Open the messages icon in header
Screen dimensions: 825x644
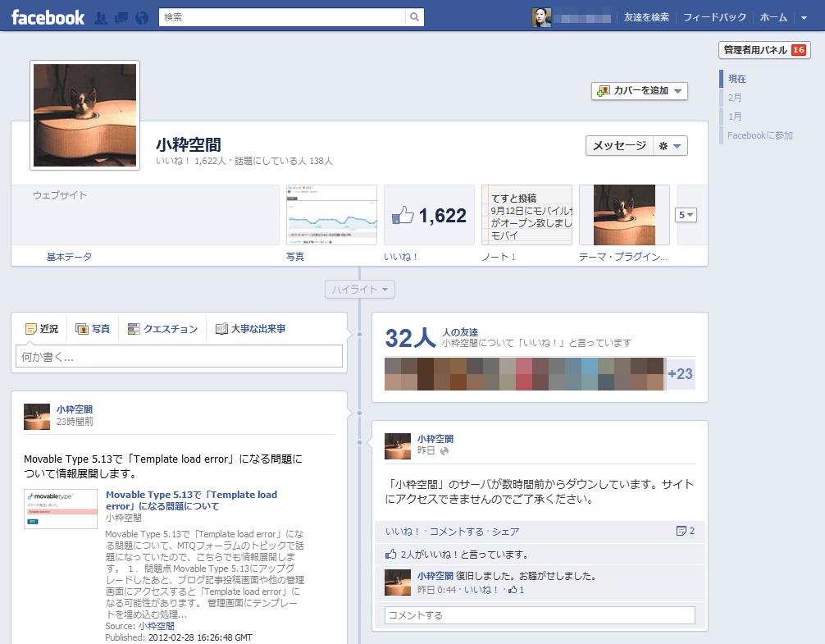[x=121, y=18]
